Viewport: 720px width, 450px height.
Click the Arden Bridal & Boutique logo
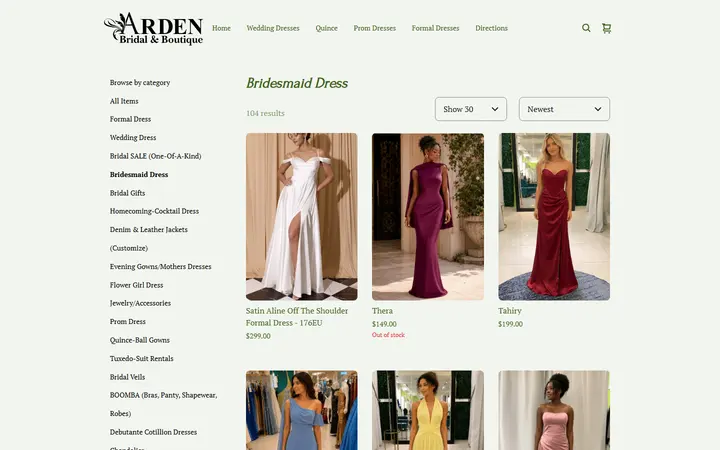point(153,28)
